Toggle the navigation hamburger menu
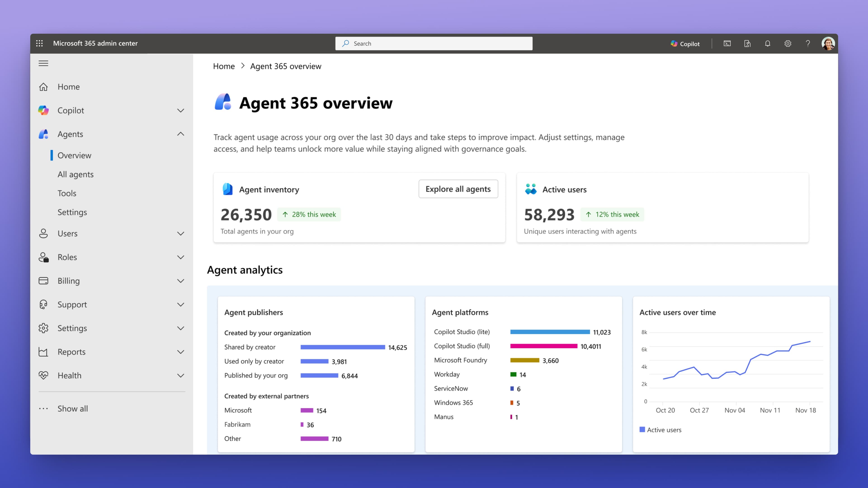Viewport: 868px width, 488px height. [43, 63]
